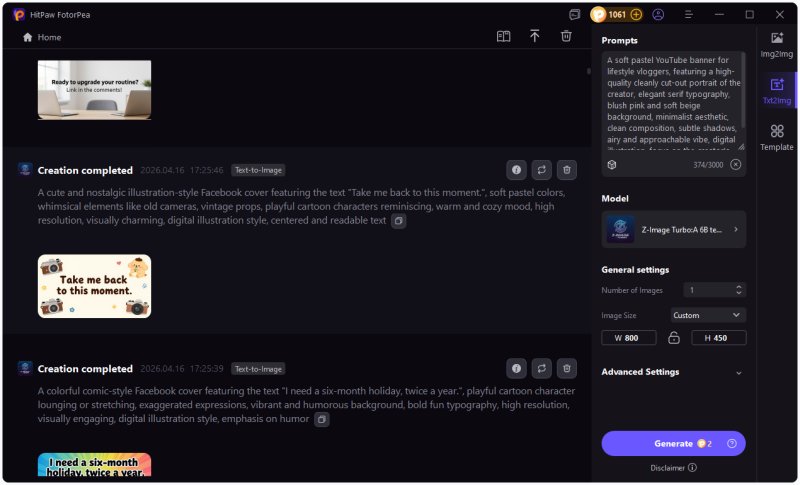
Task: Click the history list scrollbar handle
Action: coord(588,71)
